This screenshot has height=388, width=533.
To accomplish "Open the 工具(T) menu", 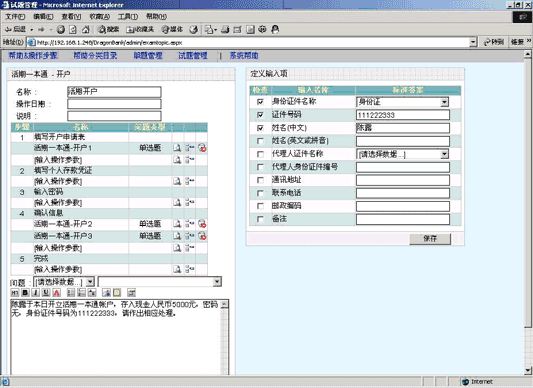I will tap(128, 16).
